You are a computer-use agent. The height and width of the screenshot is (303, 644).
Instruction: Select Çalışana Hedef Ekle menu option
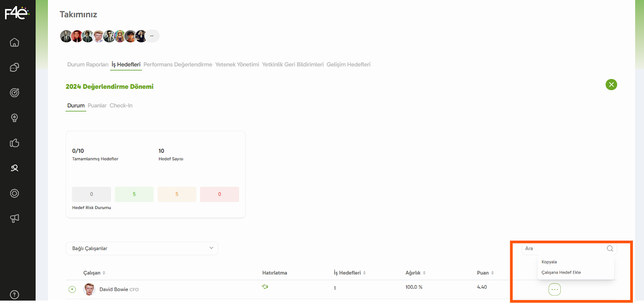(561, 272)
